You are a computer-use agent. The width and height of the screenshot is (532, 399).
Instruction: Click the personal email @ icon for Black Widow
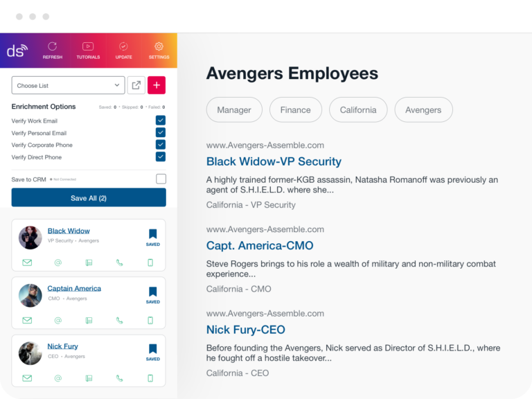pyautogui.click(x=58, y=263)
